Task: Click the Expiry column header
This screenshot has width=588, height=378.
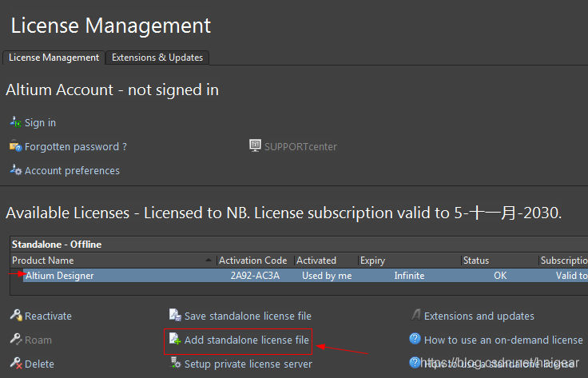Action: click(x=372, y=261)
